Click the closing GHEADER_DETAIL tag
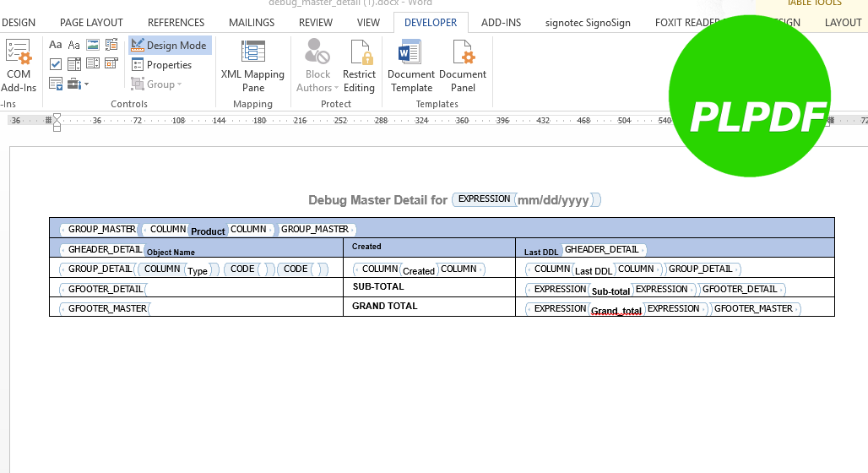The width and height of the screenshot is (868, 473). pyautogui.click(x=604, y=249)
